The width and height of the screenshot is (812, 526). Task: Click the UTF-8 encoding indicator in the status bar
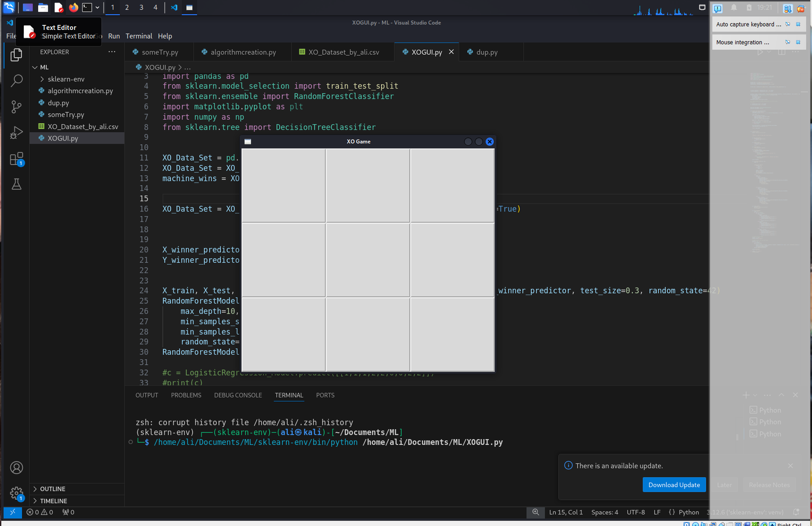click(635, 512)
